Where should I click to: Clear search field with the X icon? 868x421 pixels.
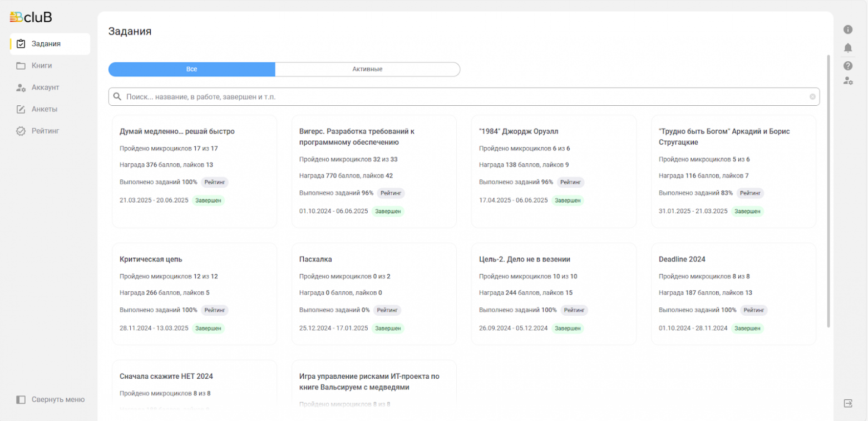pyautogui.click(x=812, y=97)
